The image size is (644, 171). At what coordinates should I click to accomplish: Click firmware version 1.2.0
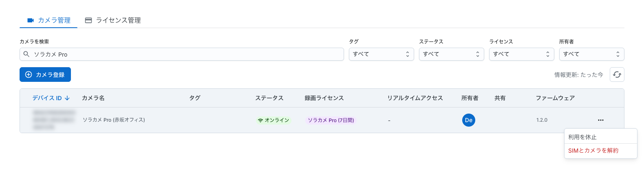[542, 120]
